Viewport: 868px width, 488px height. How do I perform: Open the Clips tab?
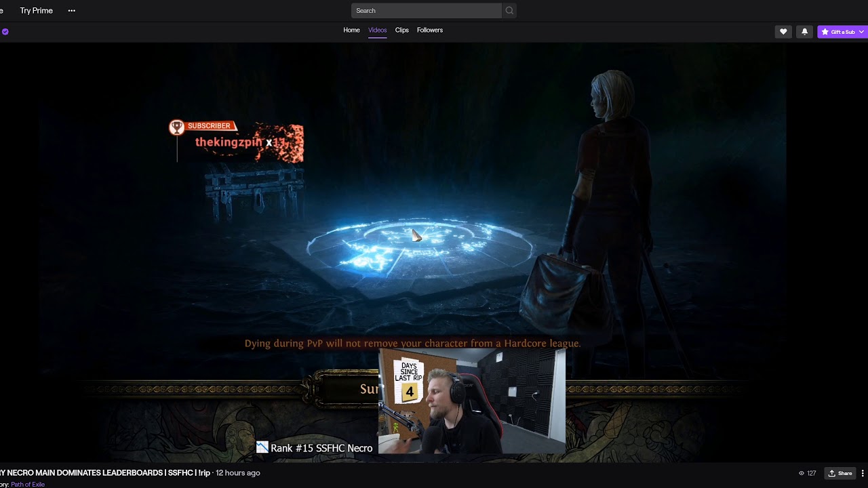(x=402, y=30)
